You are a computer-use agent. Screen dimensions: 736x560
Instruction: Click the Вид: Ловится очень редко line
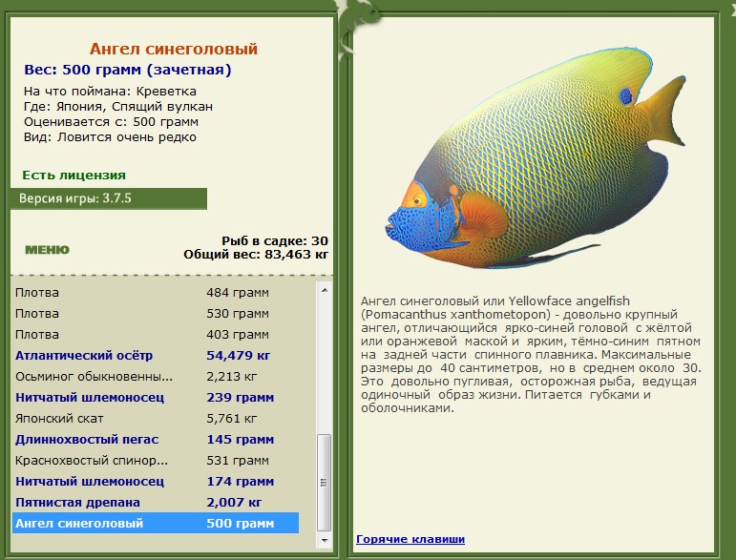tap(111, 137)
